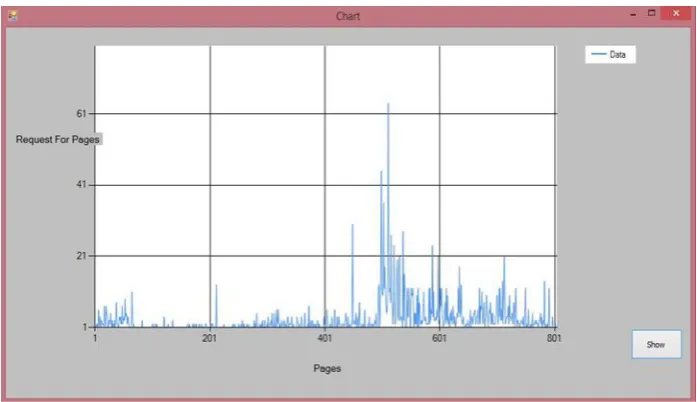This screenshot has height=402, width=697.
Task: Click the app icon in title bar
Action: [x=12, y=16]
